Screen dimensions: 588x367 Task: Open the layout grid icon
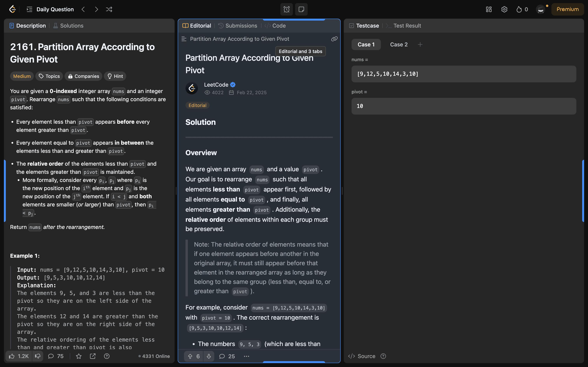489,9
